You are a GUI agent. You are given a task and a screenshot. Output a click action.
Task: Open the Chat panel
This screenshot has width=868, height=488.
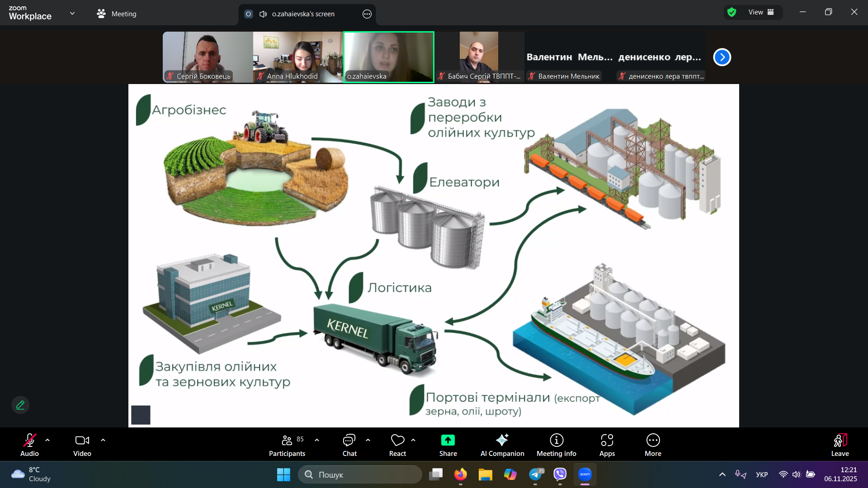click(349, 445)
